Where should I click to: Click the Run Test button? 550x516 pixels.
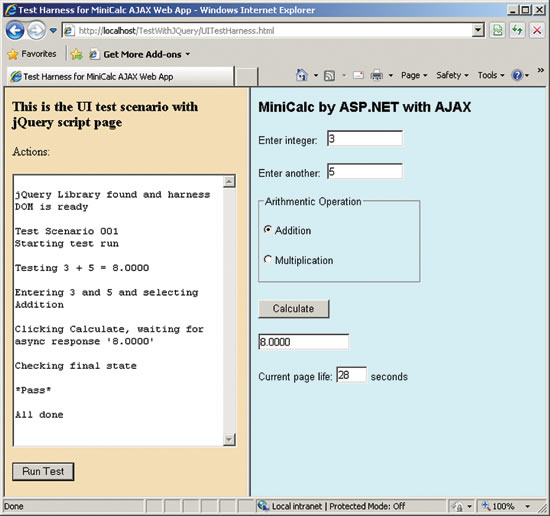43,471
